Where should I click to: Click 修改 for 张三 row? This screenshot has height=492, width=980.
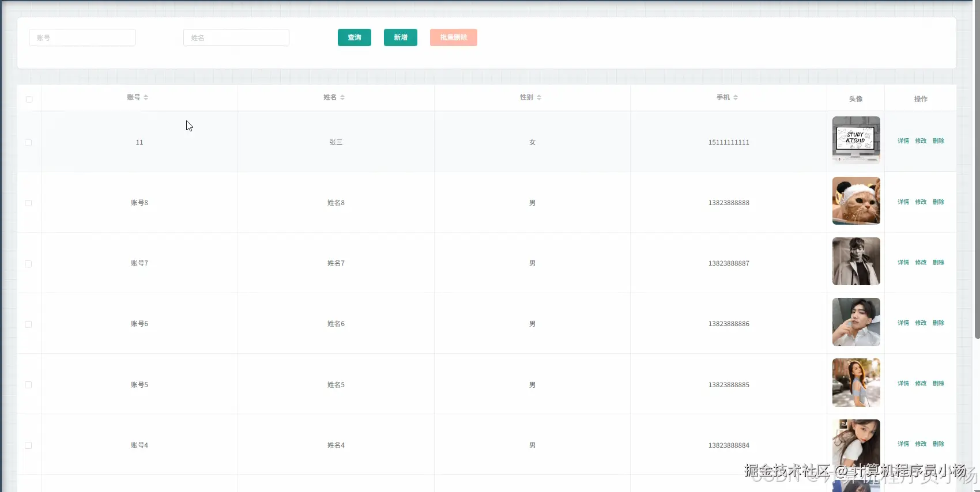pyautogui.click(x=921, y=141)
